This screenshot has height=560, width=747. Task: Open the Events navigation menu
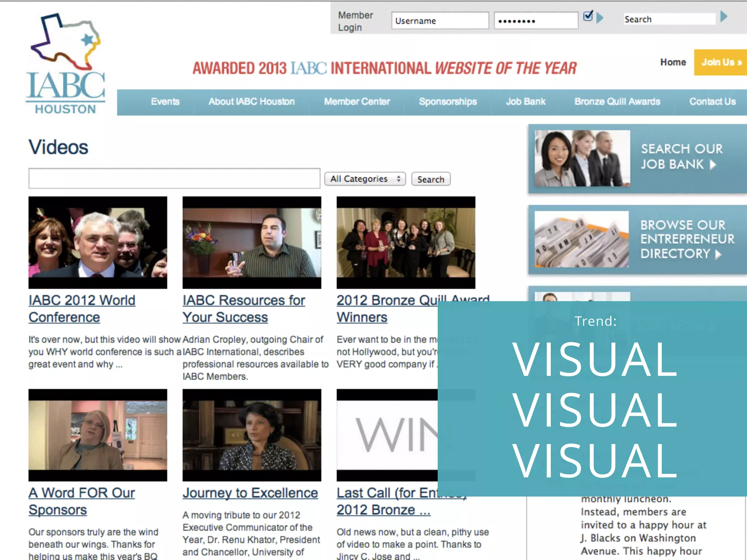click(165, 102)
